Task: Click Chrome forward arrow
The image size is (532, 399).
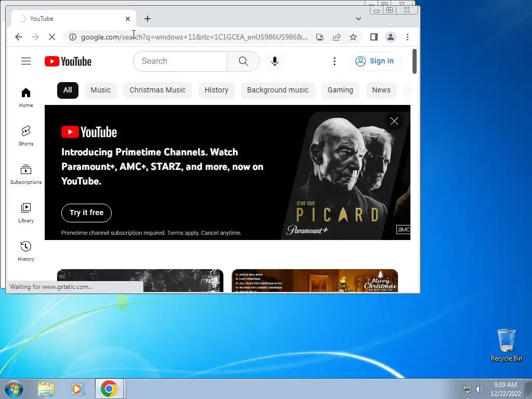Action: [35, 37]
